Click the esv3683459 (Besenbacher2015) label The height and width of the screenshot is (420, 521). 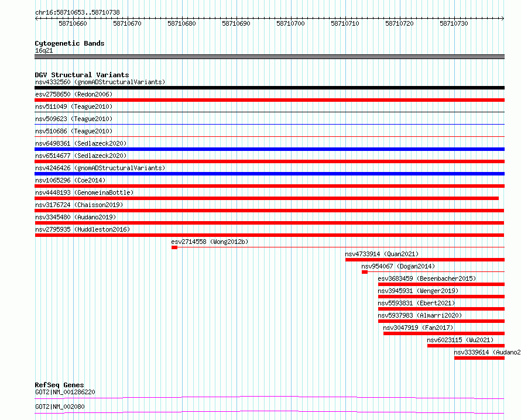point(427,278)
